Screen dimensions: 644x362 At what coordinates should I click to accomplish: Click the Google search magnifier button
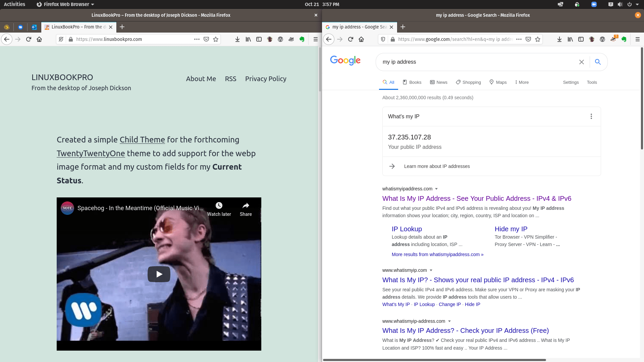pos(598,62)
